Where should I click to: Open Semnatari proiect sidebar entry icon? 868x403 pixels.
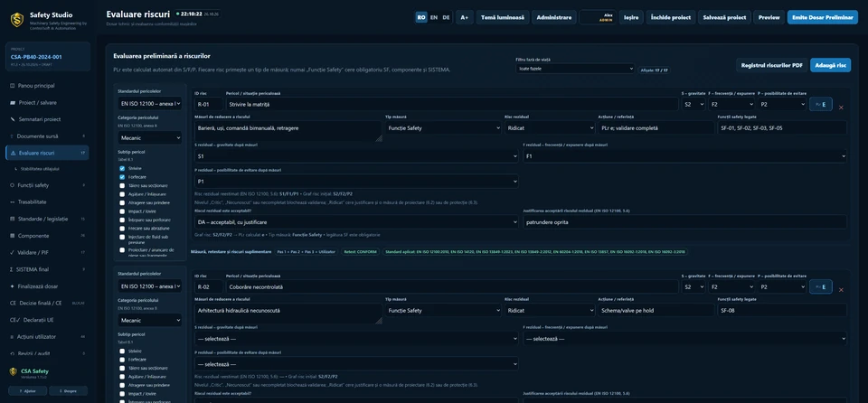pos(13,119)
